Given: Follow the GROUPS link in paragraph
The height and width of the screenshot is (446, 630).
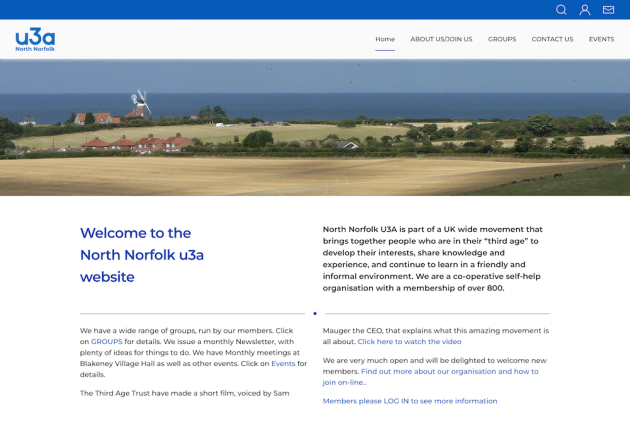Looking at the screenshot, I should [x=106, y=342].
